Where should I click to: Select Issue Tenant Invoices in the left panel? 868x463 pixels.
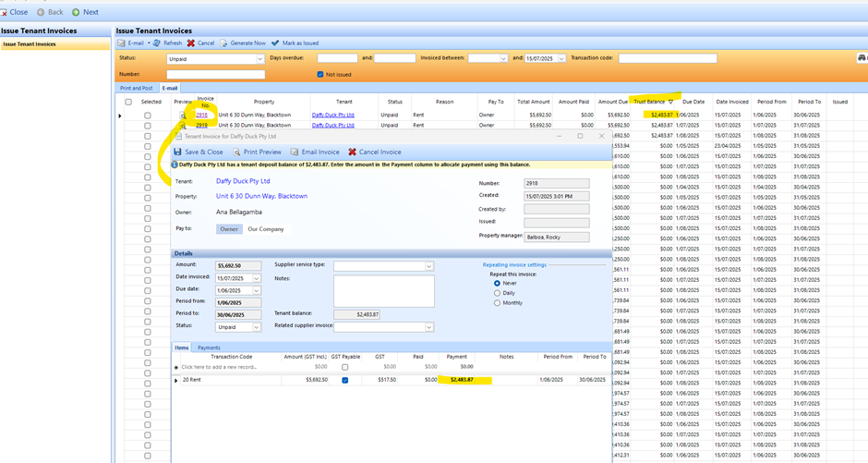click(x=54, y=44)
